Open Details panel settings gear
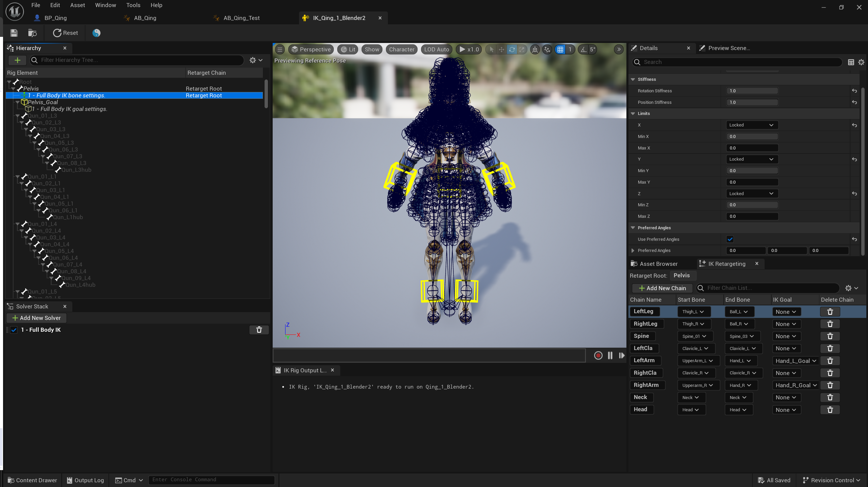 pos(861,62)
